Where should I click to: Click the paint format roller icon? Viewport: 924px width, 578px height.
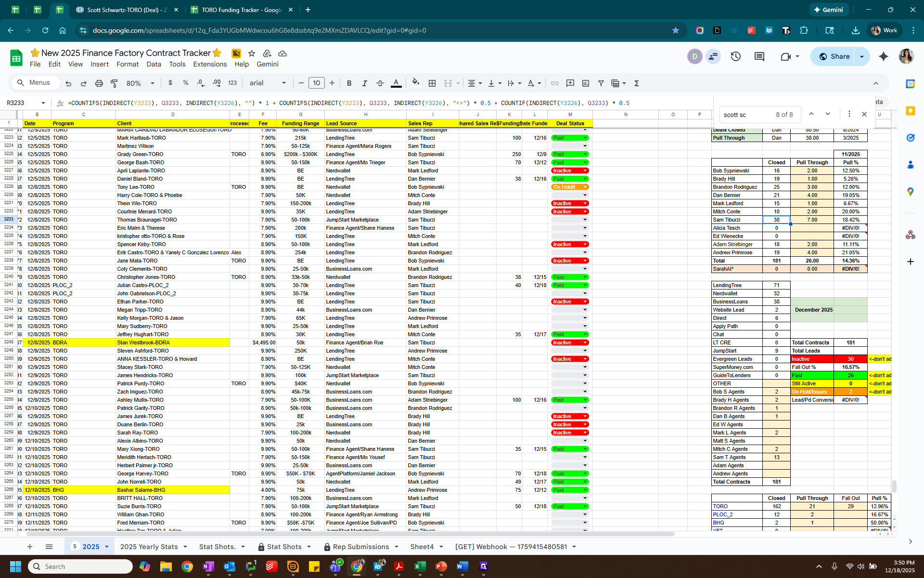tap(114, 83)
